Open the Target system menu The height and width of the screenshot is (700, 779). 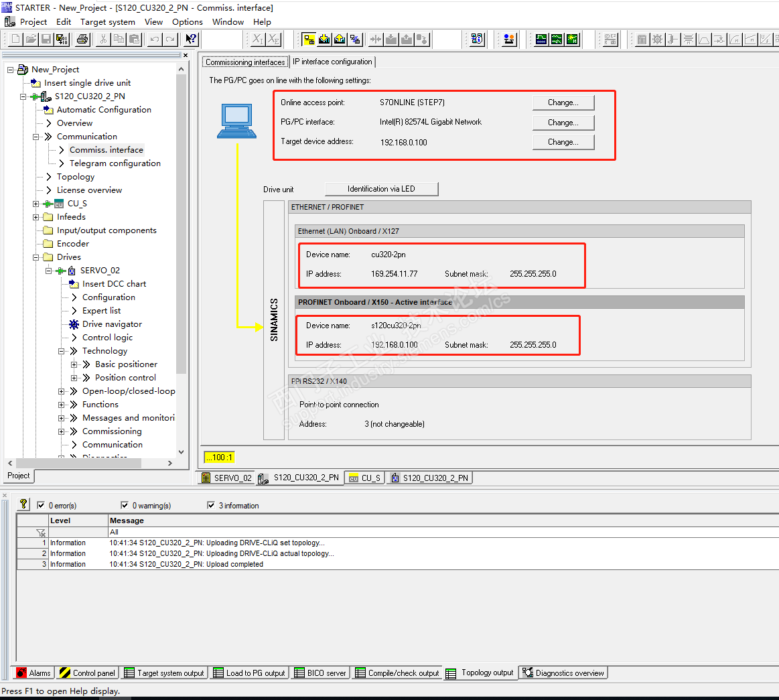click(x=108, y=22)
